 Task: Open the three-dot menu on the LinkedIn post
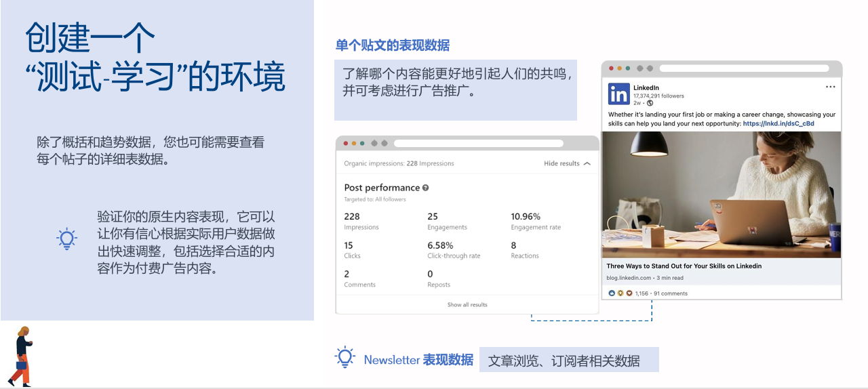(x=831, y=87)
